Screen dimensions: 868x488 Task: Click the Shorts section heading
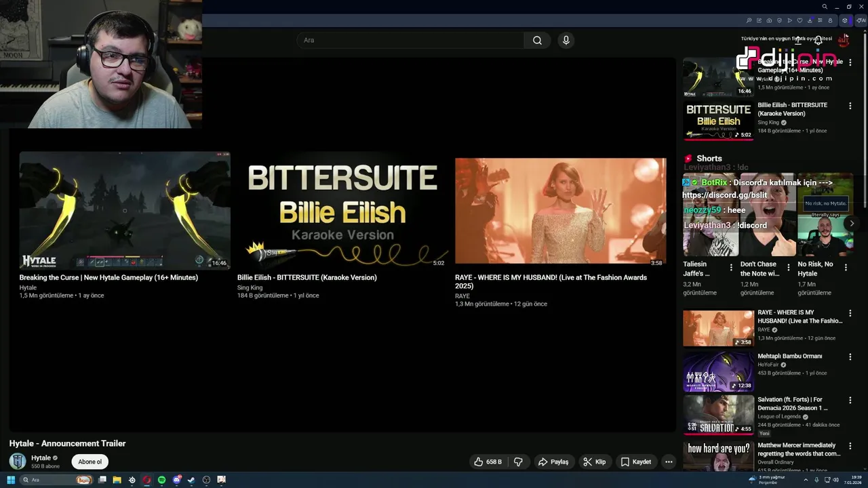point(709,159)
